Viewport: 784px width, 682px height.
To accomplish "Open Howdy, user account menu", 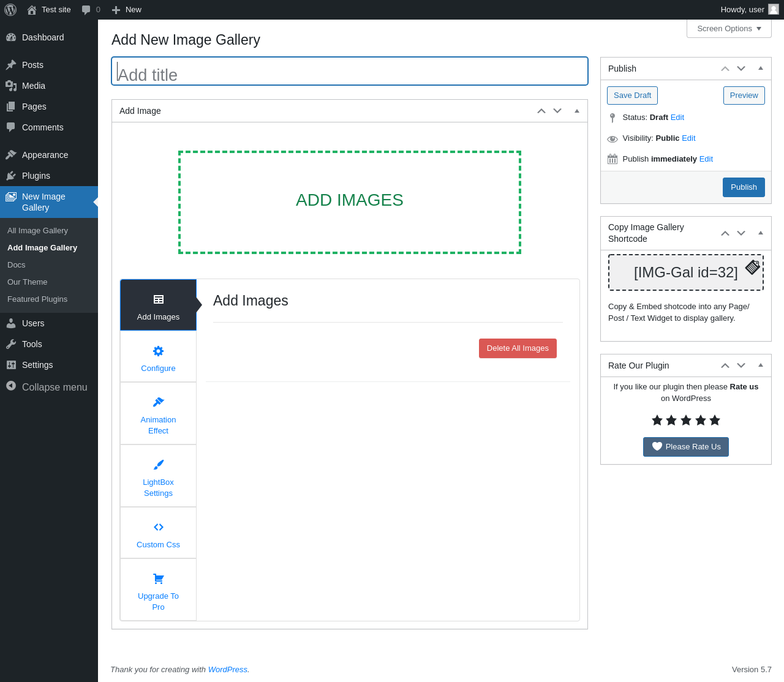I will click(750, 10).
